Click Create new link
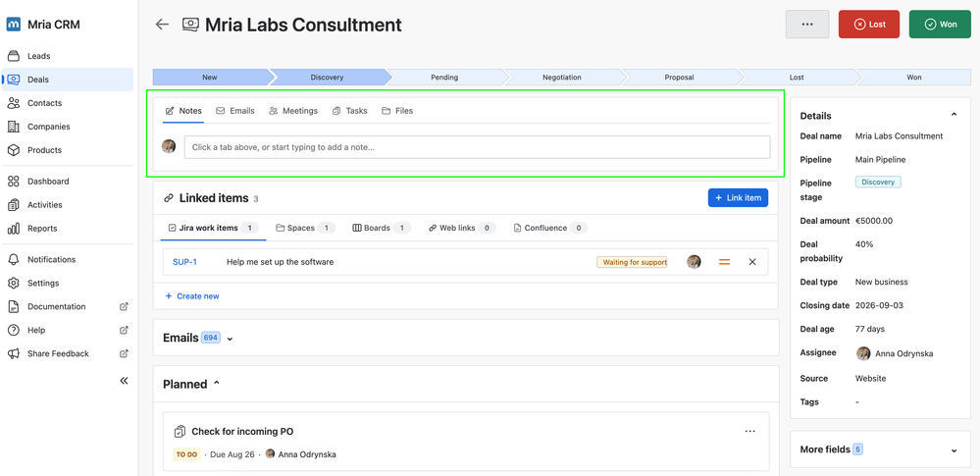 pyautogui.click(x=192, y=295)
